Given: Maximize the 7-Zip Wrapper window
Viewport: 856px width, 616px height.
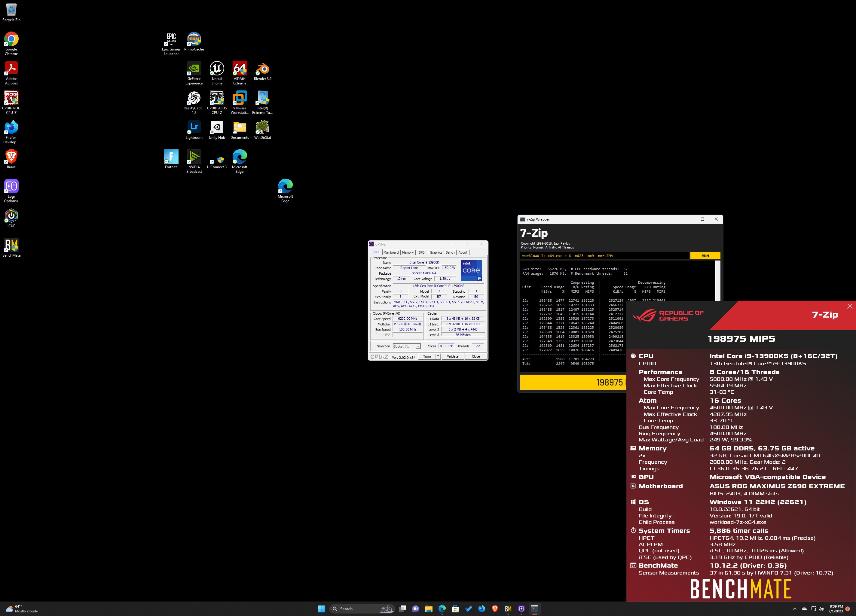Looking at the screenshot, I should [702, 219].
